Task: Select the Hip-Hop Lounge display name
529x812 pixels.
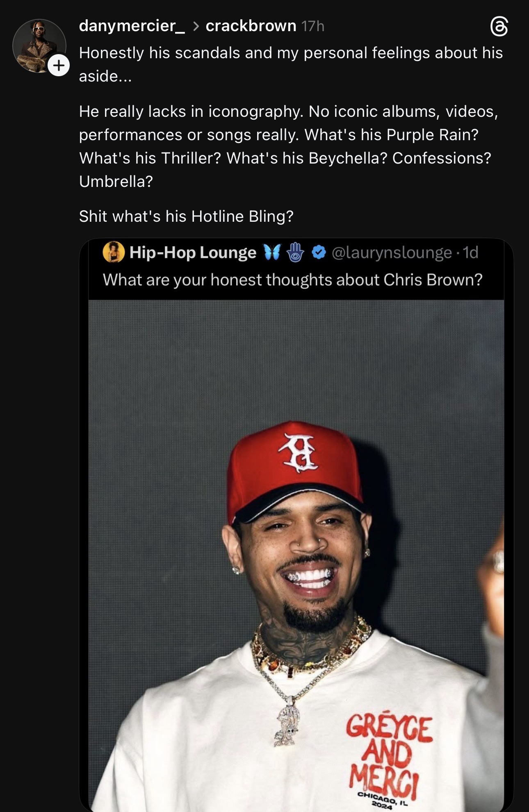Action: click(193, 252)
